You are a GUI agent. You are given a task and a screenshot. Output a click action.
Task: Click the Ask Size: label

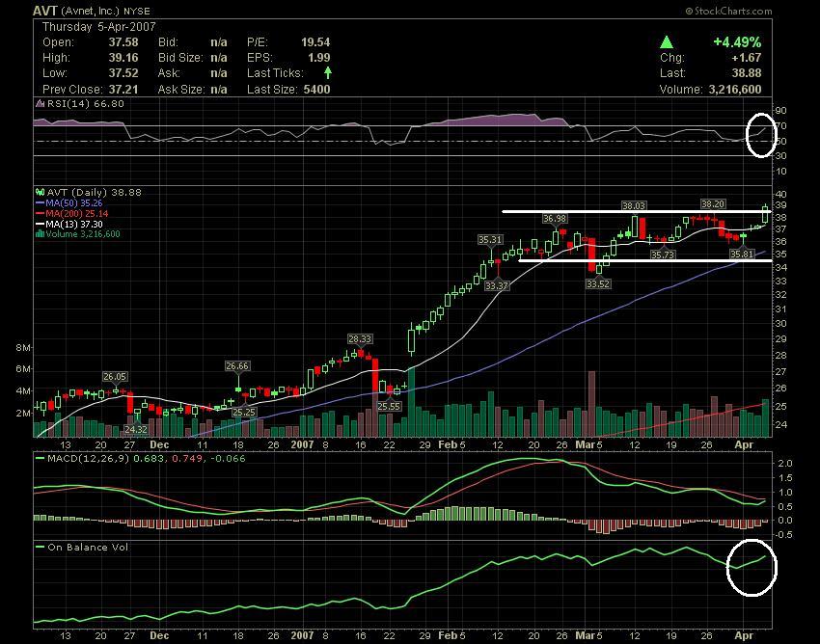(180, 90)
